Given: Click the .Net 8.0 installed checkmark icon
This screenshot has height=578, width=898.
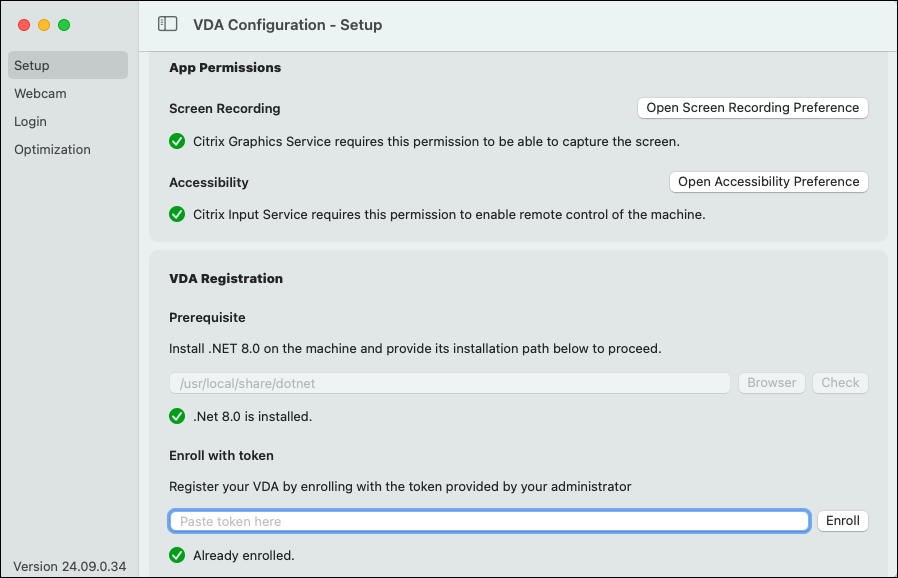Looking at the screenshot, I should pos(177,416).
